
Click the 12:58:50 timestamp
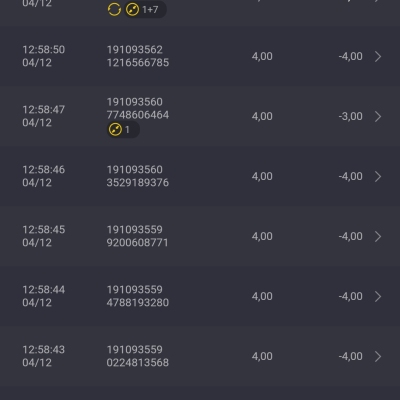(44, 50)
